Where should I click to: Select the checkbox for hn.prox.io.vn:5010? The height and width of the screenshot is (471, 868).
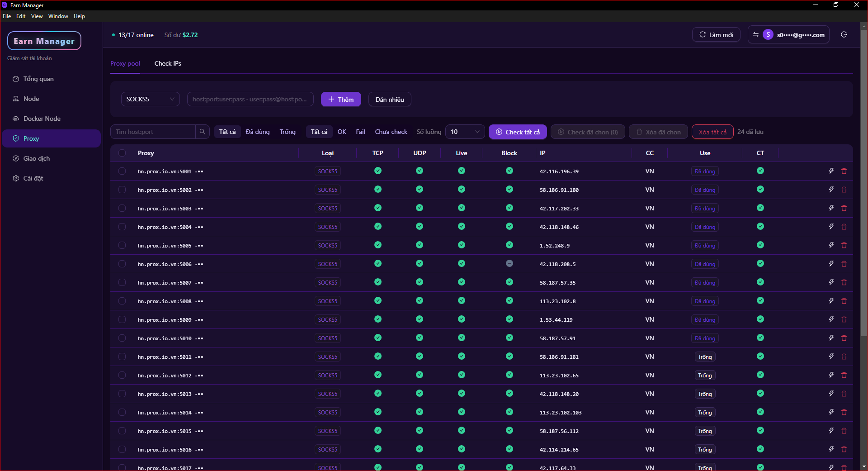click(x=122, y=338)
